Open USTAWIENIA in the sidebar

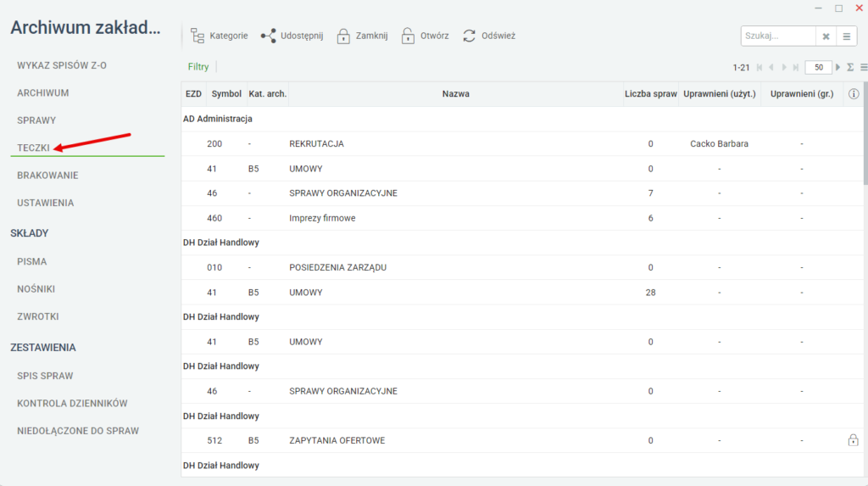coord(46,203)
